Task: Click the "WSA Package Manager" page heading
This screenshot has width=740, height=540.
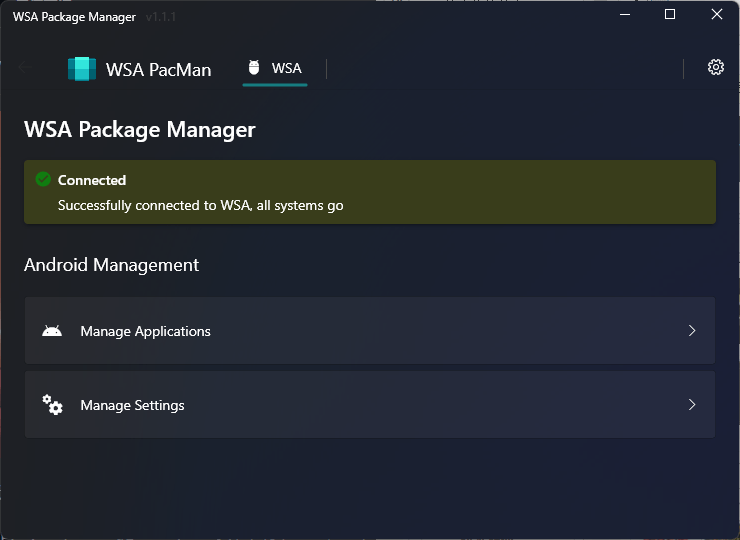Action: [140, 130]
